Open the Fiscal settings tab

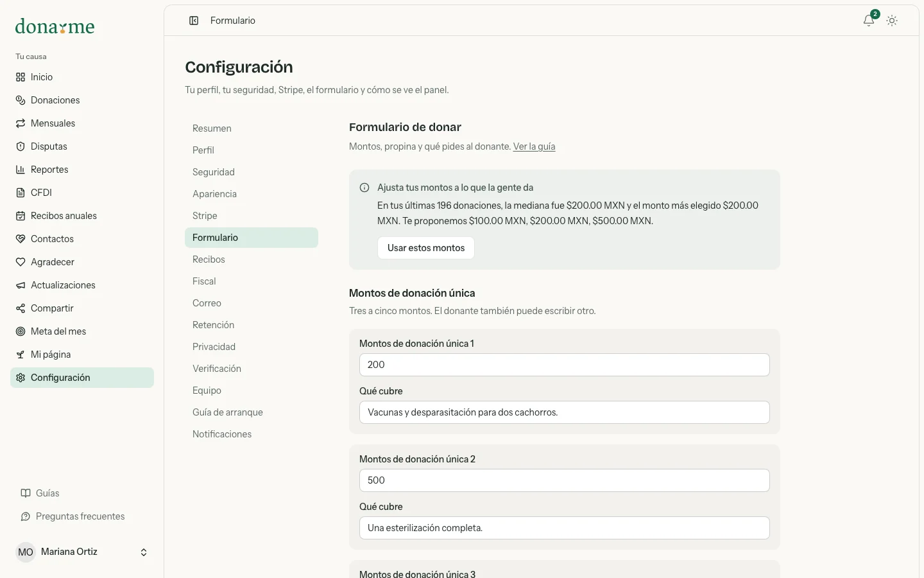click(x=252, y=281)
